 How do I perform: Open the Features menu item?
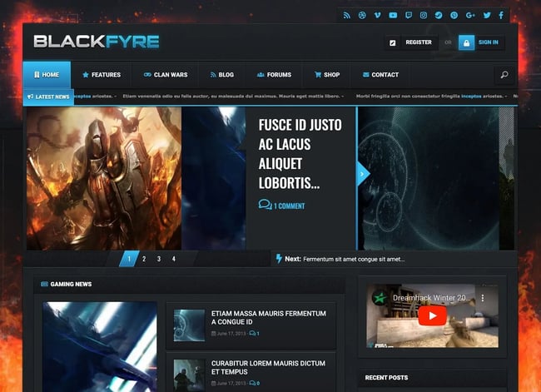pos(102,75)
